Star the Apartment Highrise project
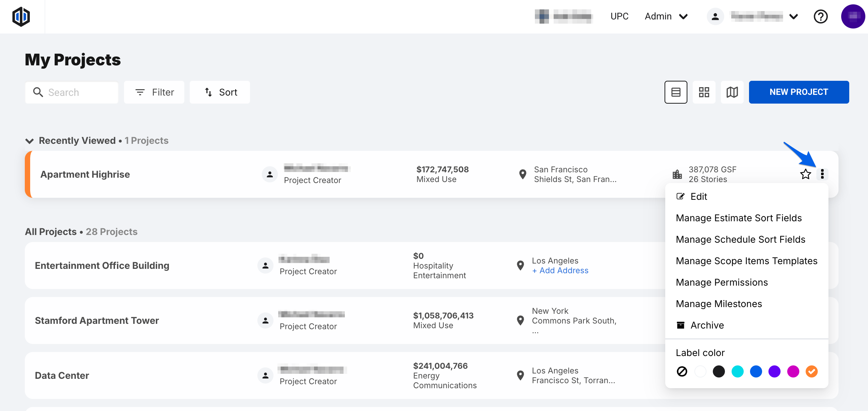 pos(805,174)
